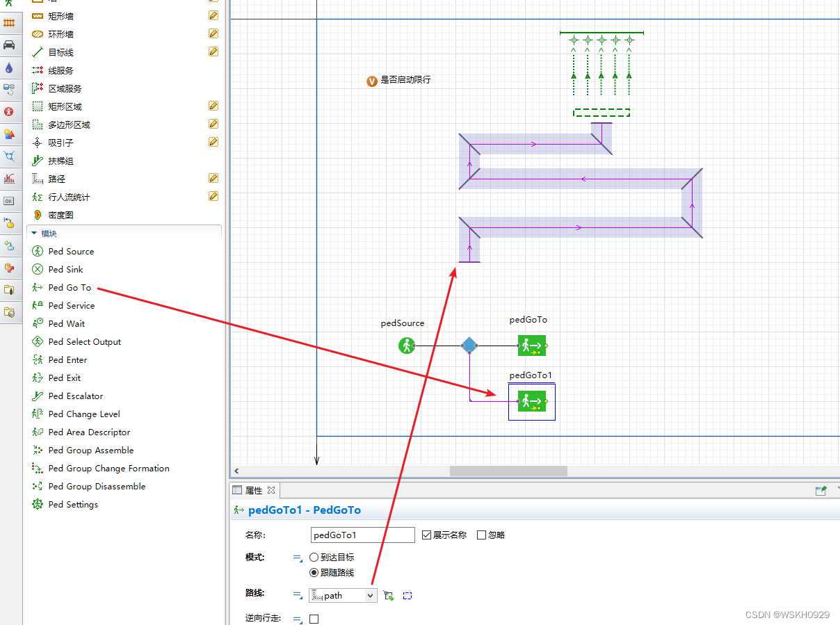
Task: Click the horizontal canvas scrollbar thumb
Action: 508,471
